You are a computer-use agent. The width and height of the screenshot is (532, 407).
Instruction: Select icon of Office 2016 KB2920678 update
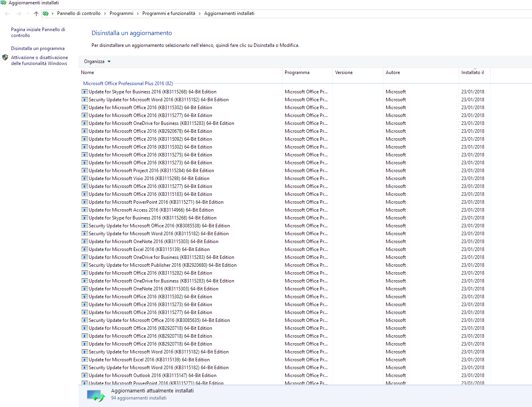[x=85, y=131]
